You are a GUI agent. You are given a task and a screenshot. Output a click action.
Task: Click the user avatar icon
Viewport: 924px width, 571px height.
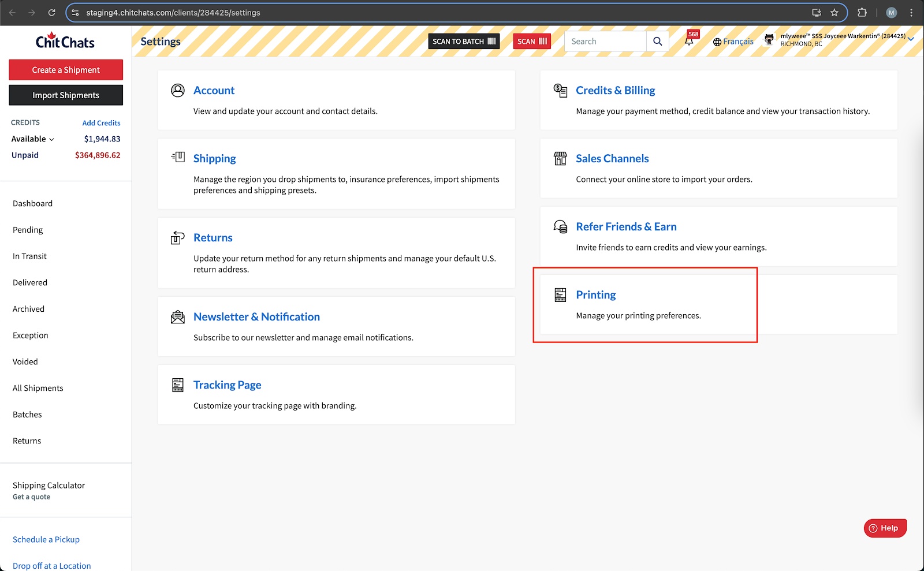(x=769, y=39)
